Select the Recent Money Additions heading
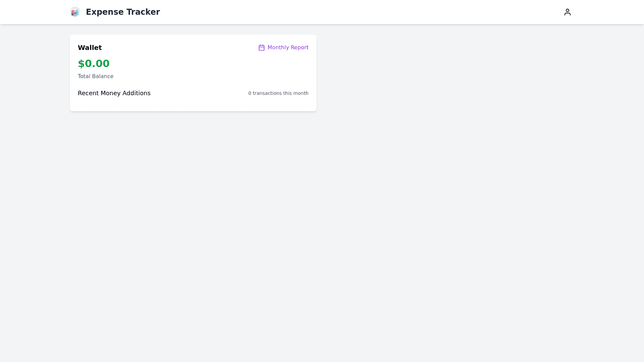Viewport: 644px width, 362px height. [x=114, y=93]
